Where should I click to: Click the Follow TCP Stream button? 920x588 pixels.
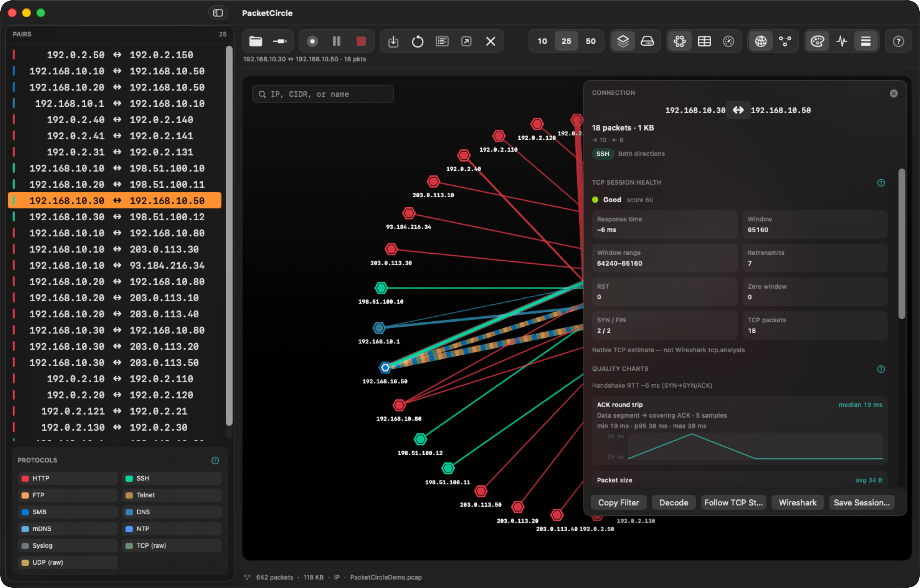[733, 503]
